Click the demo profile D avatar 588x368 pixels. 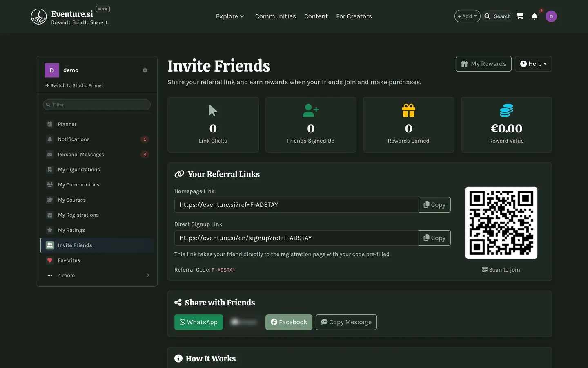point(52,70)
